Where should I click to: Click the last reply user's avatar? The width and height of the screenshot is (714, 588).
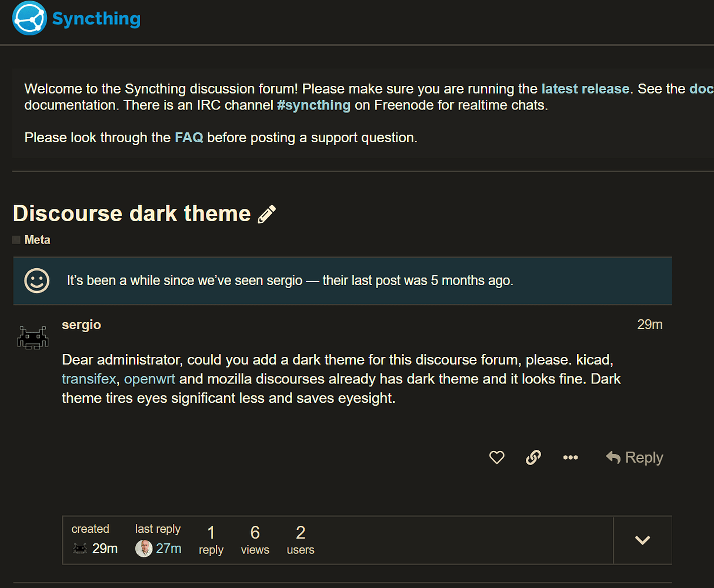coord(144,548)
